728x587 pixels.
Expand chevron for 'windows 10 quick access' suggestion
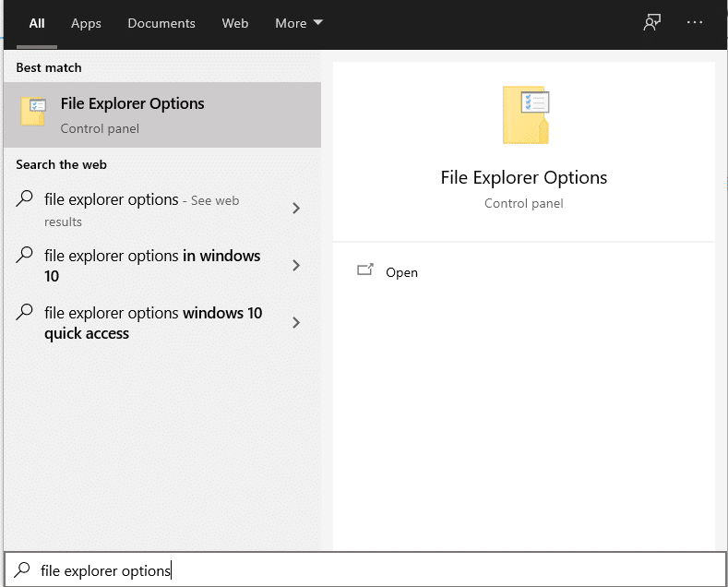click(296, 323)
